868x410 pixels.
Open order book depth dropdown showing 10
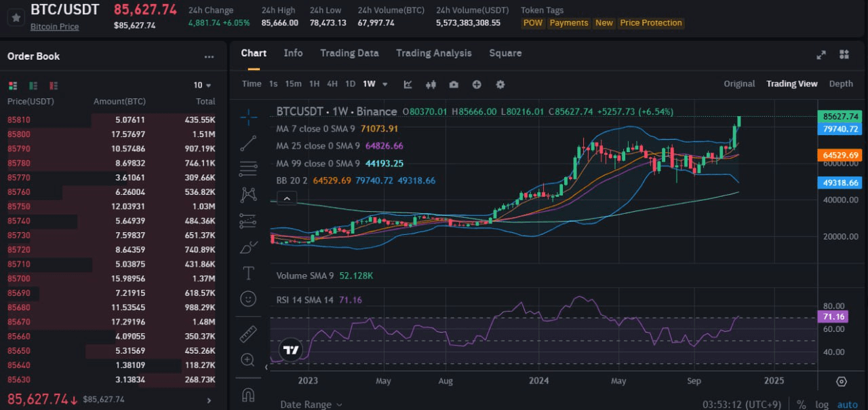click(202, 86)
